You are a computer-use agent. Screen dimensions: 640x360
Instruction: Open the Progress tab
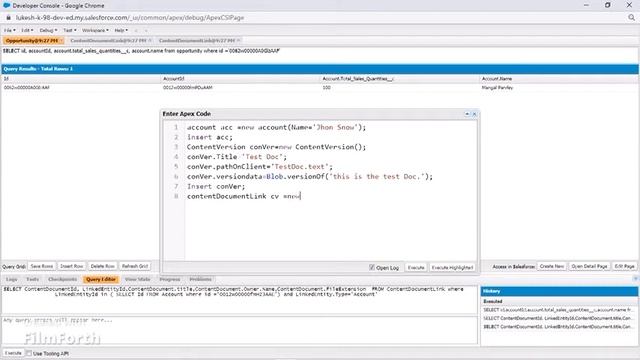click(x=170, y=279)
